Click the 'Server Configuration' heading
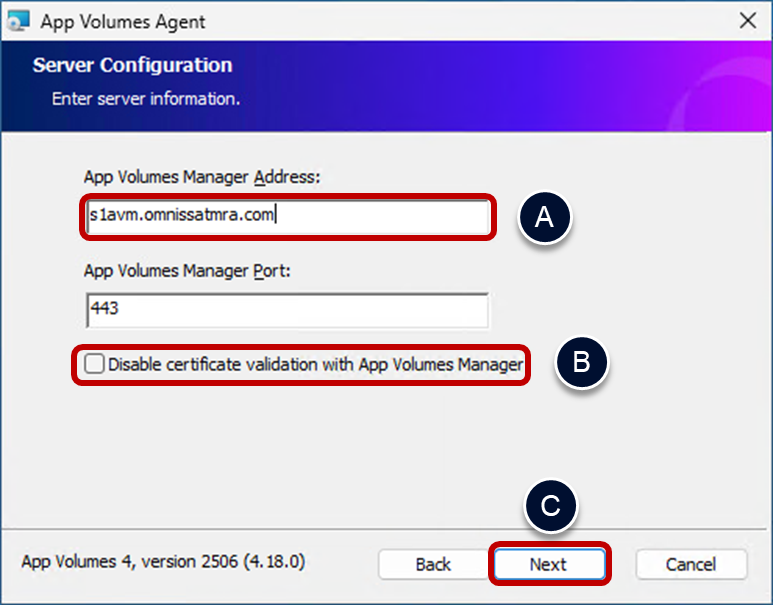 (132, 66)
